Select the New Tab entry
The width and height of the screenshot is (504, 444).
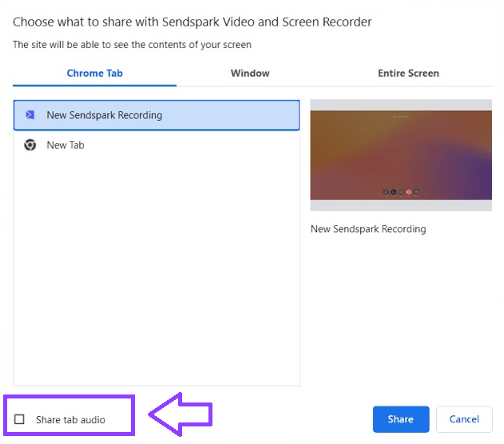(157, 145)
